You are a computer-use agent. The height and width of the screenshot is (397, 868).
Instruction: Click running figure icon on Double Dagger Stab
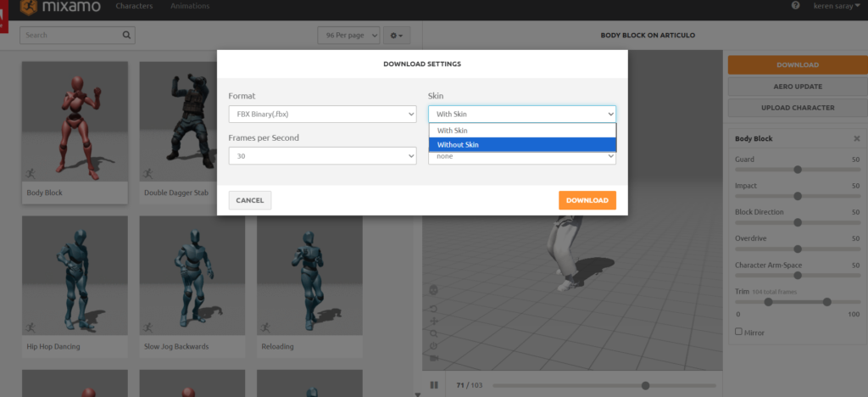click(x=148, y=174)
